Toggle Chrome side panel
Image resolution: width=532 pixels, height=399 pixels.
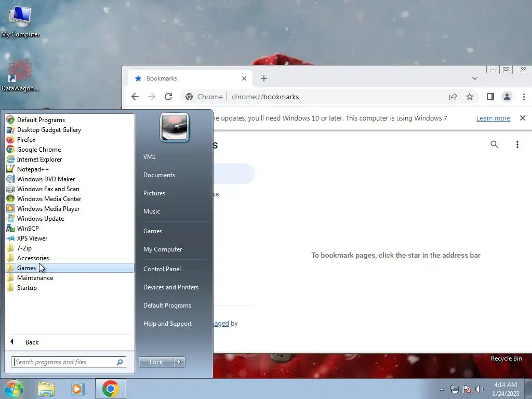click(490, 97)
